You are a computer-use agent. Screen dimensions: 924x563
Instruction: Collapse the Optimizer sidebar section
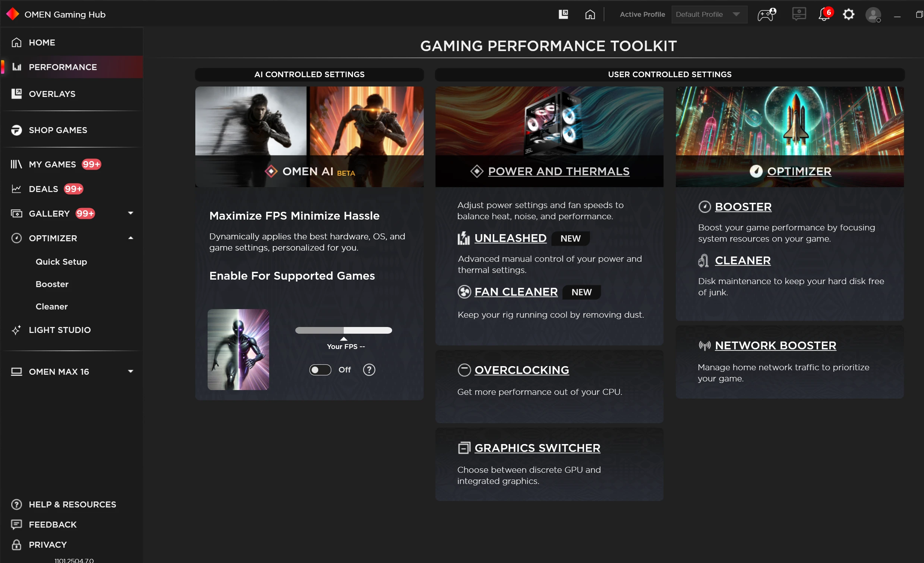pyautogui.click(x=130, y=238)
